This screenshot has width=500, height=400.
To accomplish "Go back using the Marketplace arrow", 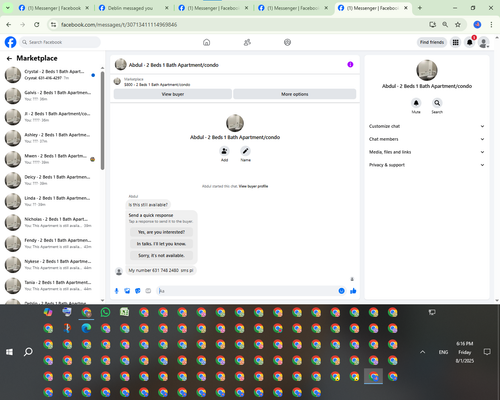I will pos(9,58).
